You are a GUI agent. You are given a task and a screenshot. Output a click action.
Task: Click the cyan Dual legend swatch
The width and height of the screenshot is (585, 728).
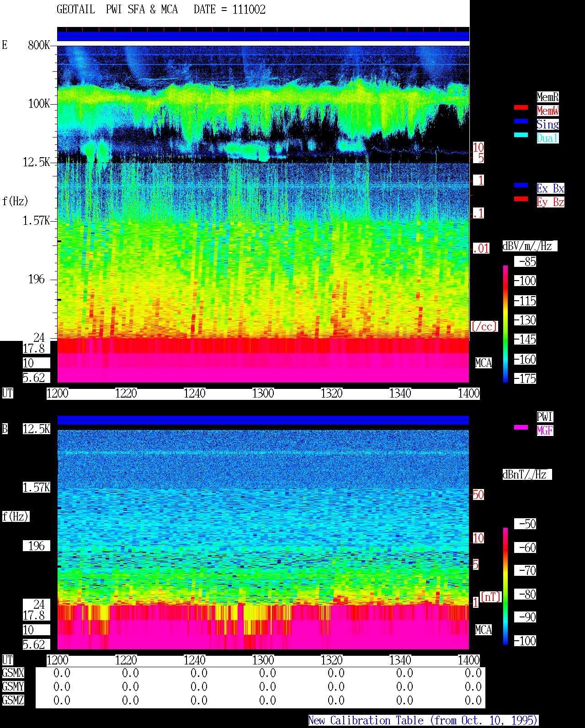click(521, 135)
